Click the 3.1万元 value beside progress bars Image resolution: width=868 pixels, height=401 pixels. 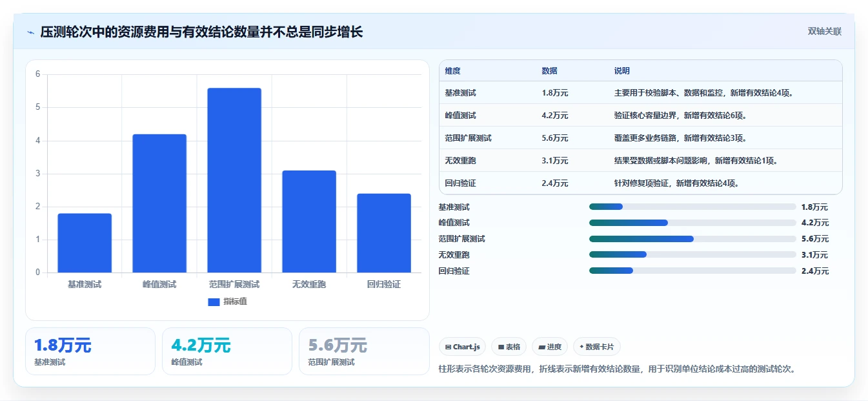click(x=814, y=255)
